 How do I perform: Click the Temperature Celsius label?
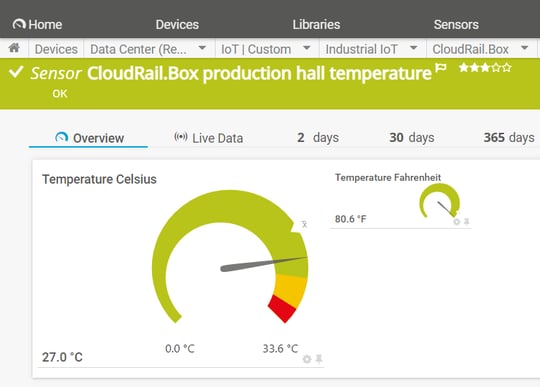tap(99, 179)
